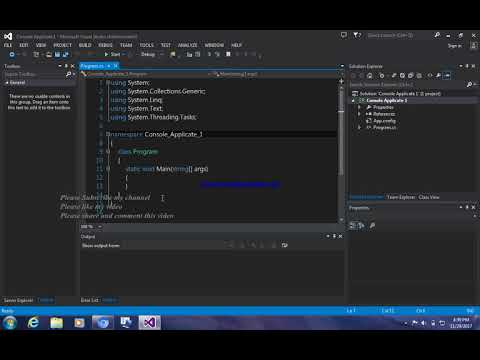Screen dimensions: 480x360
Task: Close the Output panel
Action: (340, 236)
